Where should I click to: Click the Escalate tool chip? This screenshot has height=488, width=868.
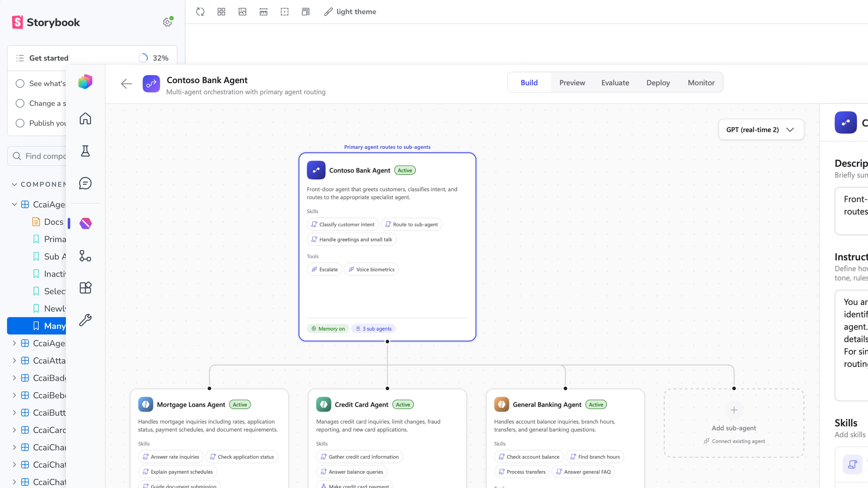pos(324,269)
